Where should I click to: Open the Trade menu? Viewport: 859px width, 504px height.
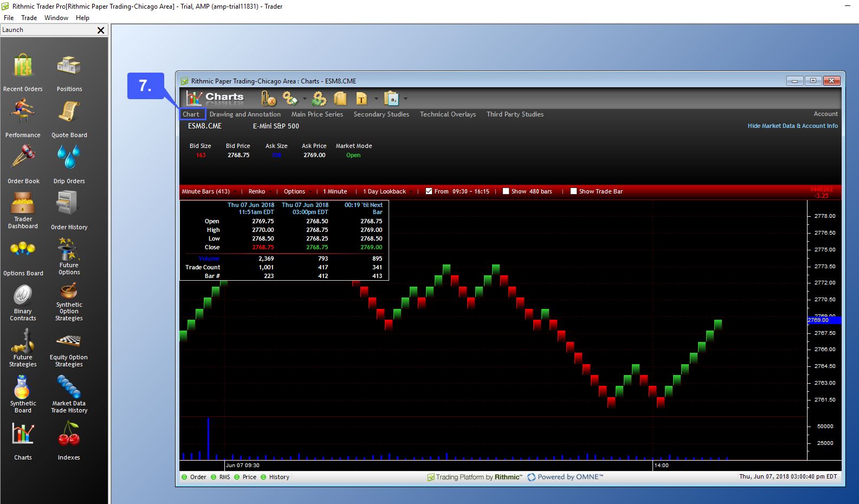[x=29, y=18]
